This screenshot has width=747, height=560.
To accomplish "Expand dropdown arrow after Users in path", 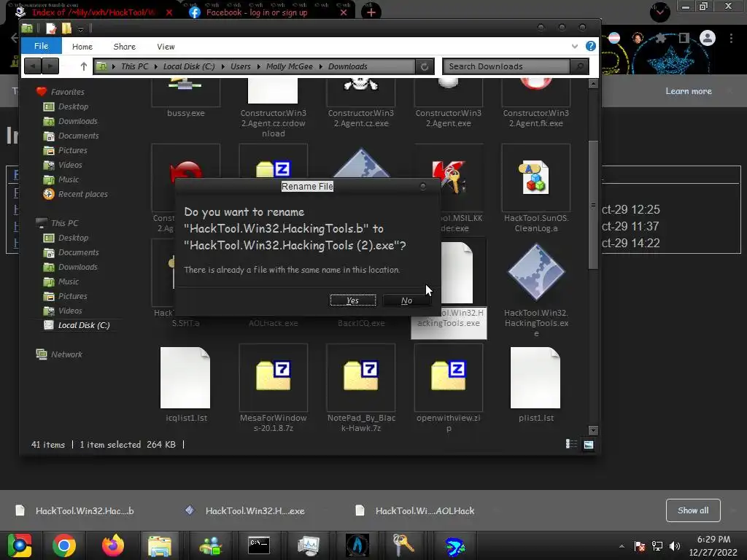I will click(x=259, y=66).
